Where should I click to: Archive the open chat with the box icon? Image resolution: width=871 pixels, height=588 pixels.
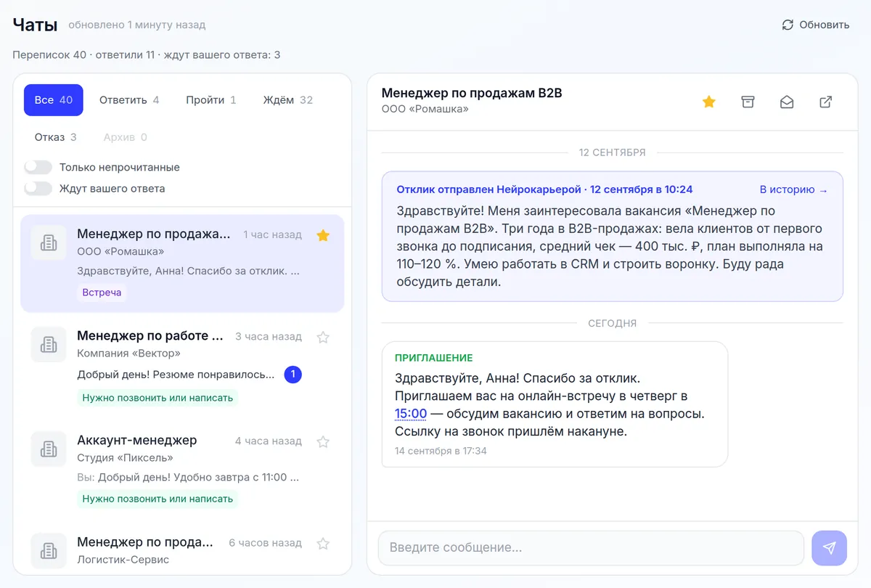(x=748, y=102)
